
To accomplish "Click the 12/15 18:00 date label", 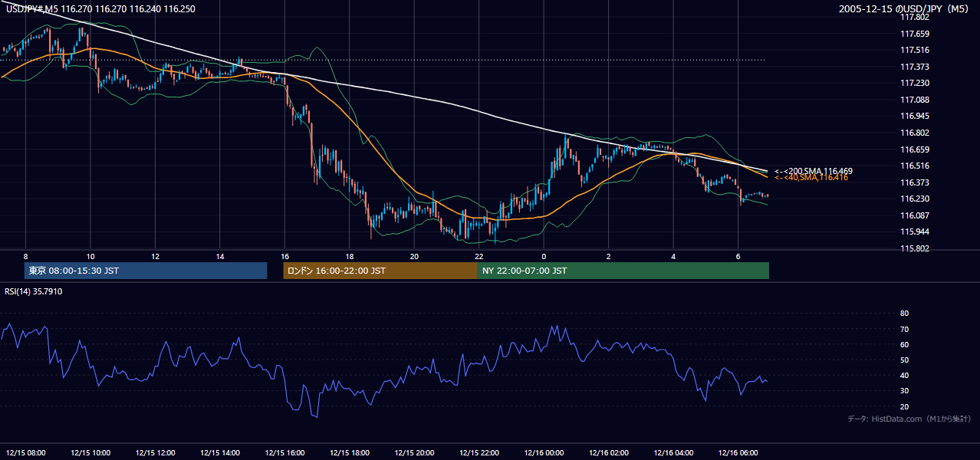I will (349, 453).
